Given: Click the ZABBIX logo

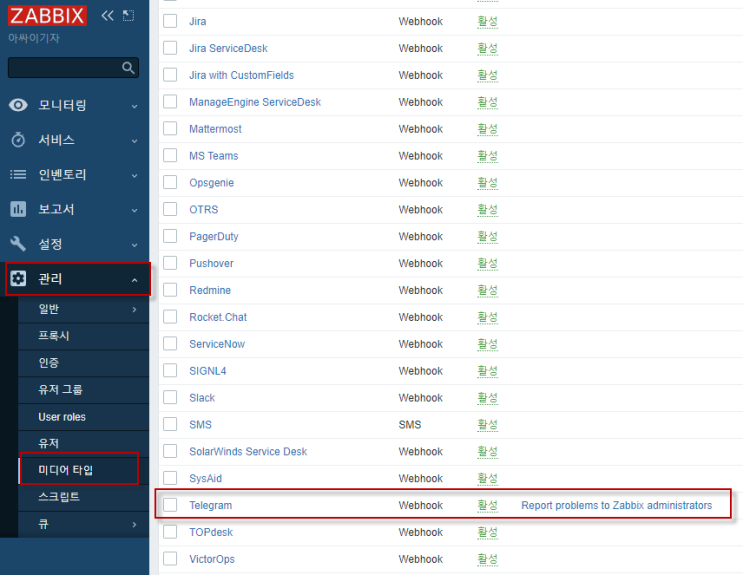Looking at the screenshot, I should coord(47,15).
